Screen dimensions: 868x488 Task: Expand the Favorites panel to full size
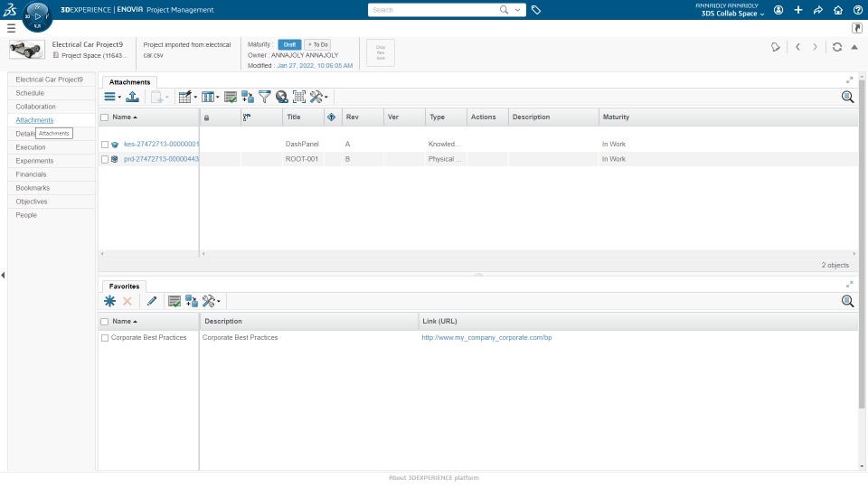tap(849, 285)
